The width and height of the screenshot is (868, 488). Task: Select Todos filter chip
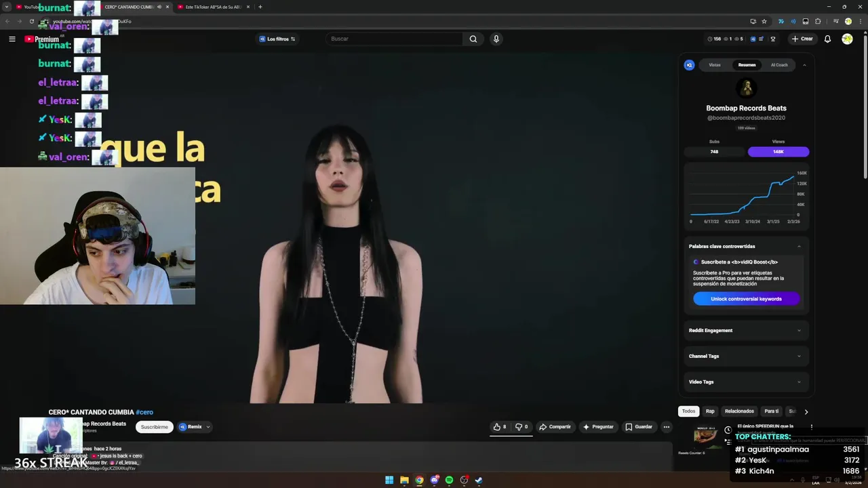tap(688, 411)
